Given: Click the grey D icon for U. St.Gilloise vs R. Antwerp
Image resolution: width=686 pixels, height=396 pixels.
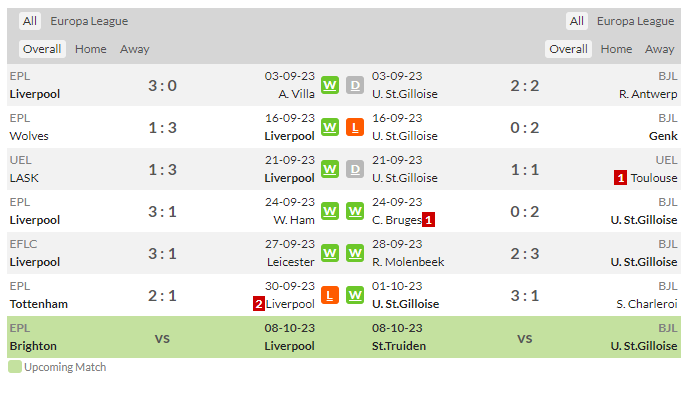Looking at the screenshot, I should click(355, 85).
